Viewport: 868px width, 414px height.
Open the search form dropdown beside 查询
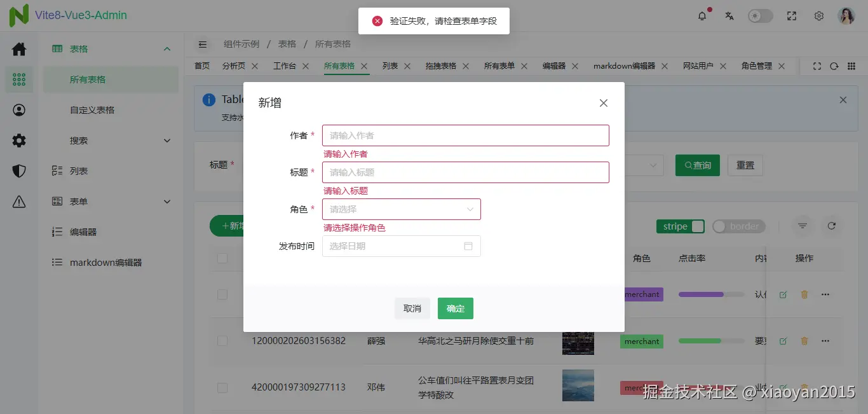644,165
